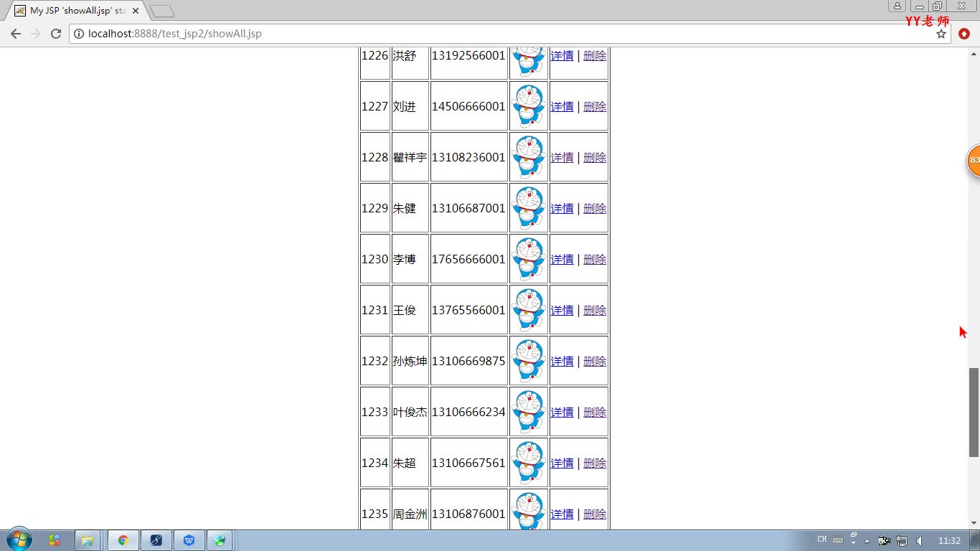Screen dimensions: 980x551
Task: Open the orange floating side widget
Action: coord(974,160)
